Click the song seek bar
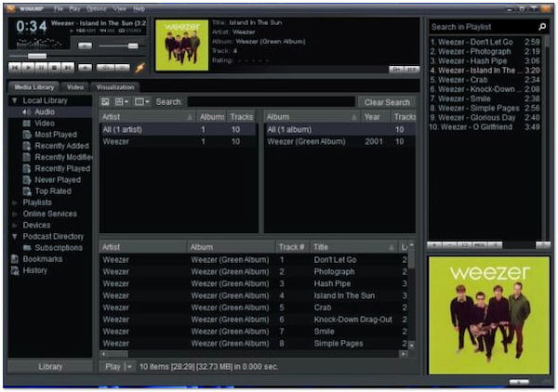 point(76,56)
